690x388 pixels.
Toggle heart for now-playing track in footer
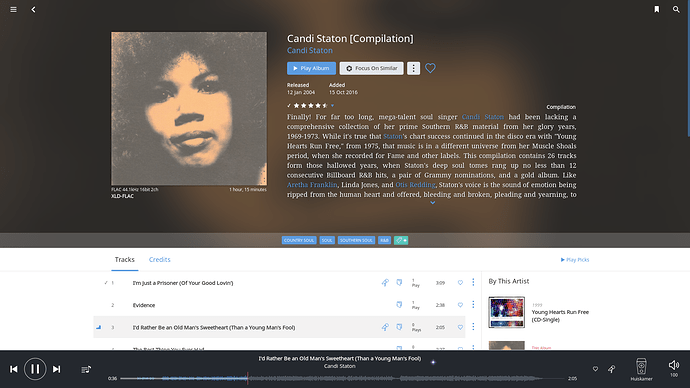(x=595, y=369)
